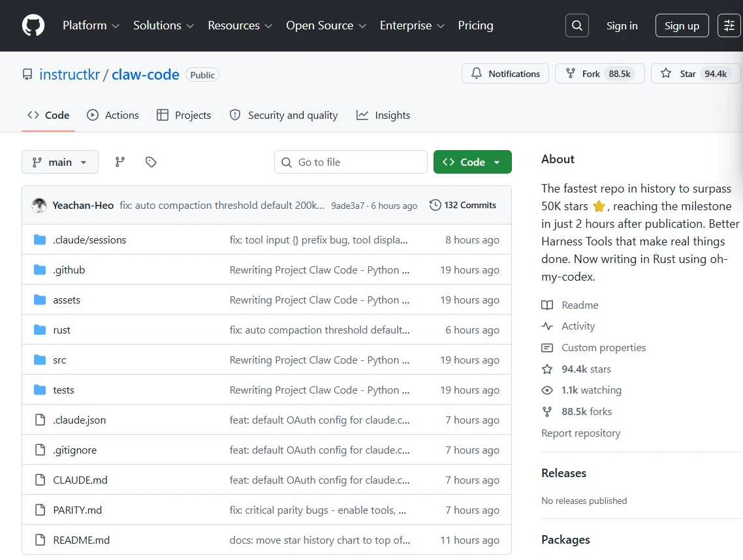Image resolution: width=743 pixels, height=560 pixels.
Task: Open the README.md file
Action: [81, 540]
